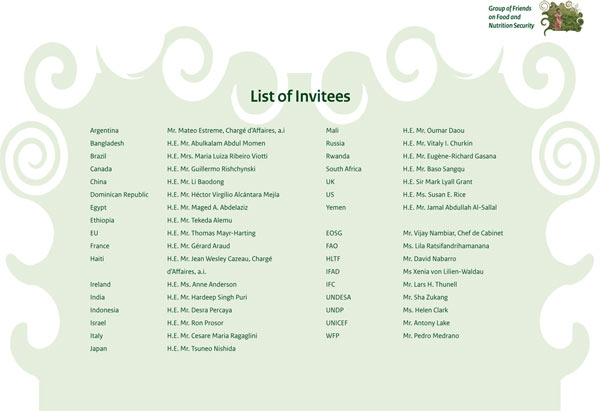Click 'H.E. Mr. Li Baodong'

coord(196,182)
